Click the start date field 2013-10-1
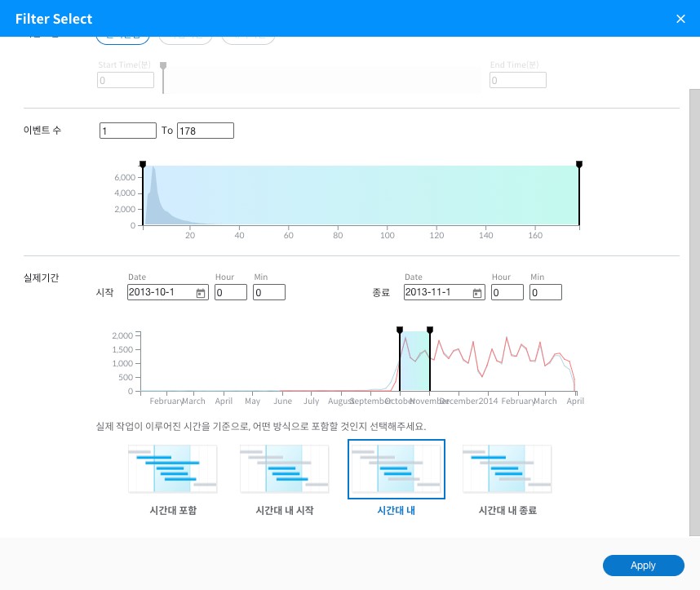 [160, 293]
